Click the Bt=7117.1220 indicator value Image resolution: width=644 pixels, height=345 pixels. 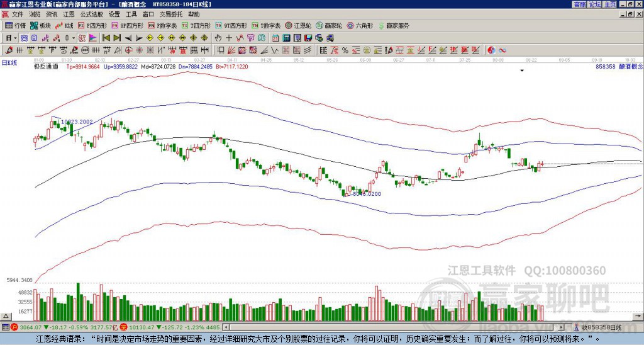231,66
